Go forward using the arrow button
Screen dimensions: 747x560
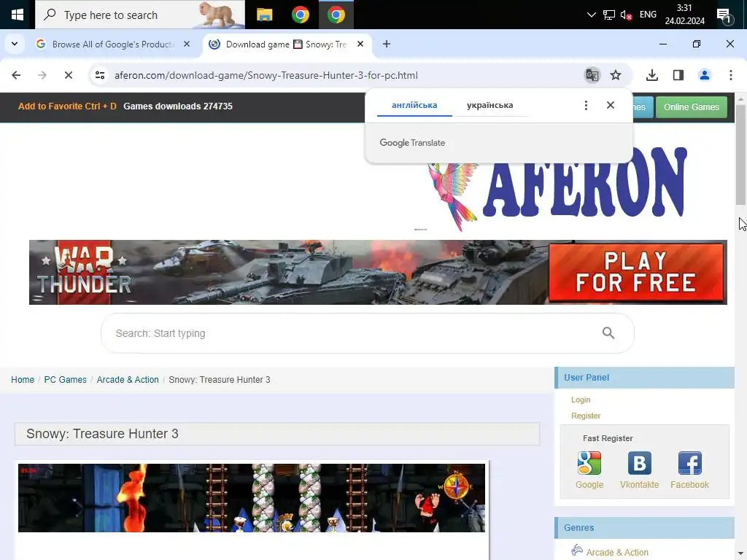click(42, 75)
